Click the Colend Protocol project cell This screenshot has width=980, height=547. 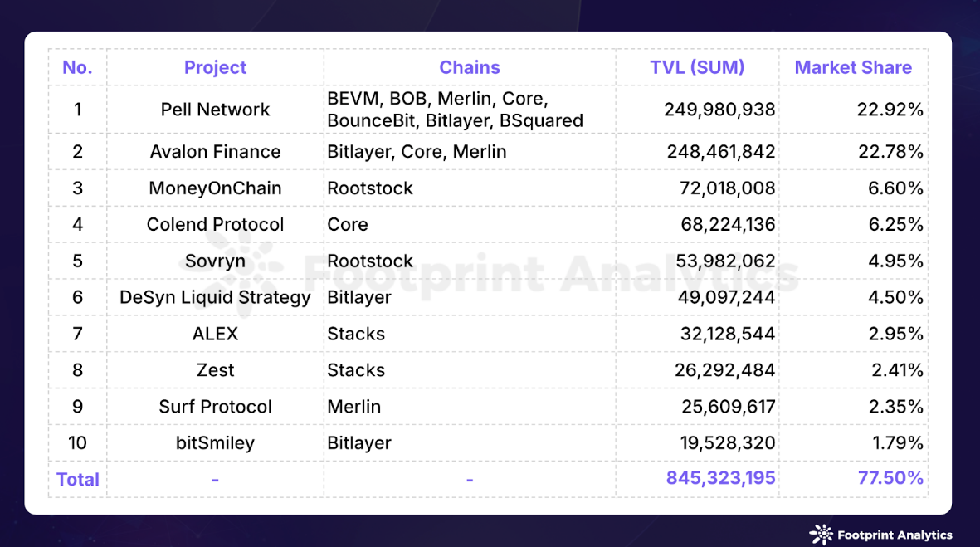pyautogui.click(x=215, y=224)
